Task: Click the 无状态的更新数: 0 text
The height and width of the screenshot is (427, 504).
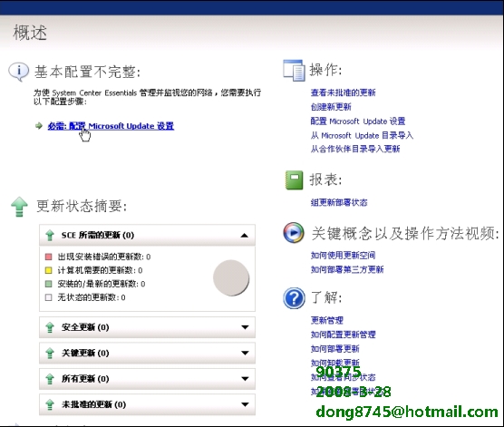Action: (x=92, y=297)
